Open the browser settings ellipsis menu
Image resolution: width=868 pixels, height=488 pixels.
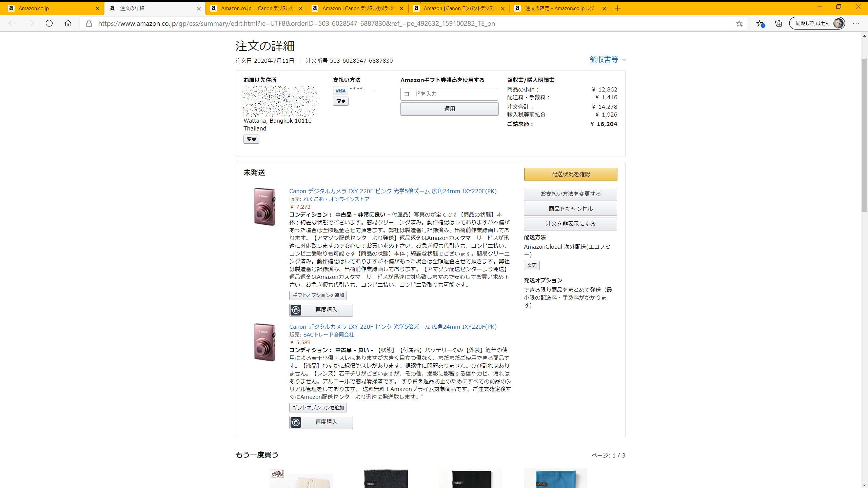(856, 23)
